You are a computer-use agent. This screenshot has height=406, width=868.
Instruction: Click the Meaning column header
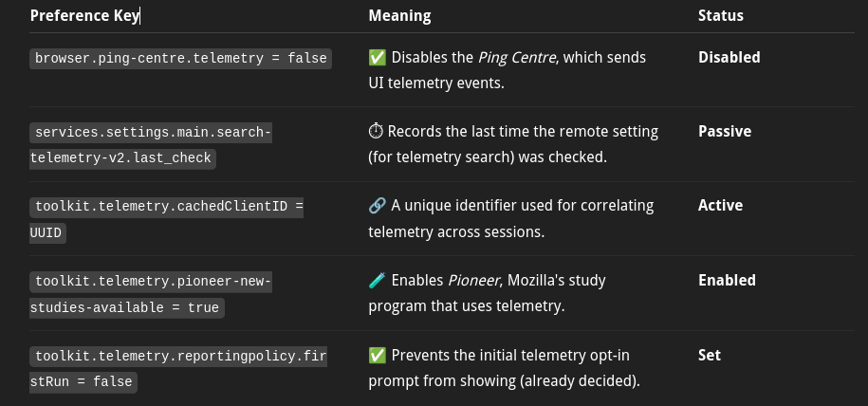click(x=399, y=15)
